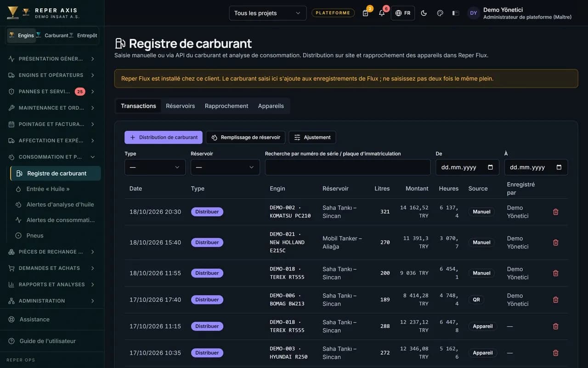Open the tasks clipboard icon in header
588x368 pixels.
(x=366, y=13)
